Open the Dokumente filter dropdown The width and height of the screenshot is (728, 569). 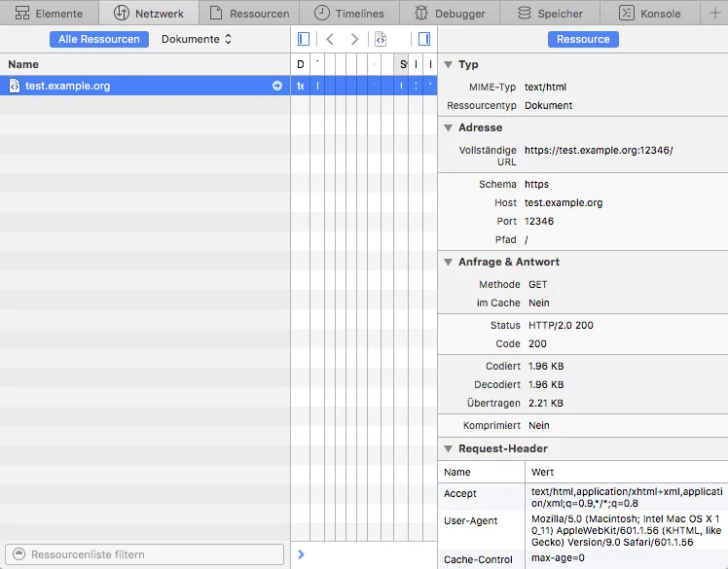pos(197,39)
